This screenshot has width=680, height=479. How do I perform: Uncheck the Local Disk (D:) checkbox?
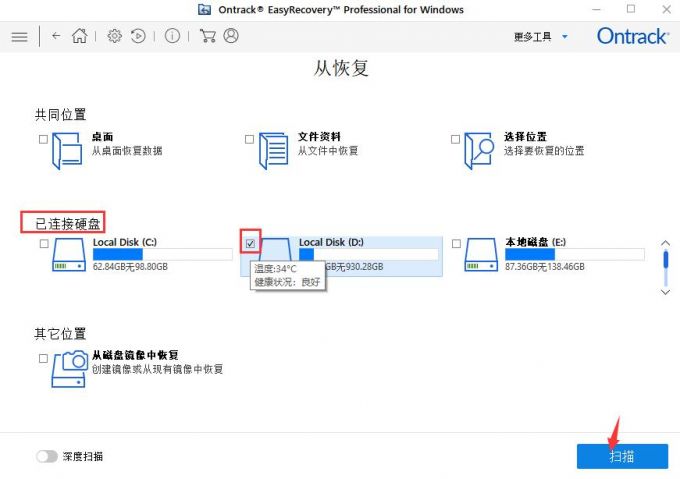[250, 244]
